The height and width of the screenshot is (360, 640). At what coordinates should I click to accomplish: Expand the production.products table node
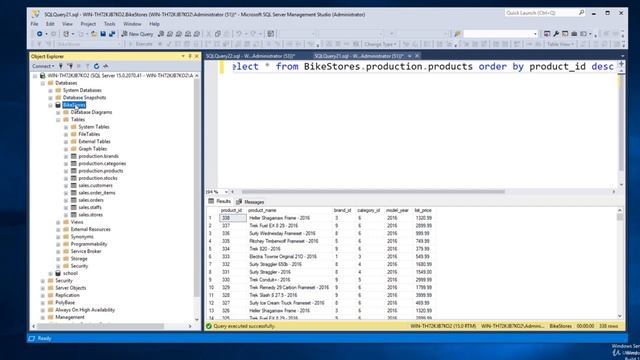tap(66, 171)
